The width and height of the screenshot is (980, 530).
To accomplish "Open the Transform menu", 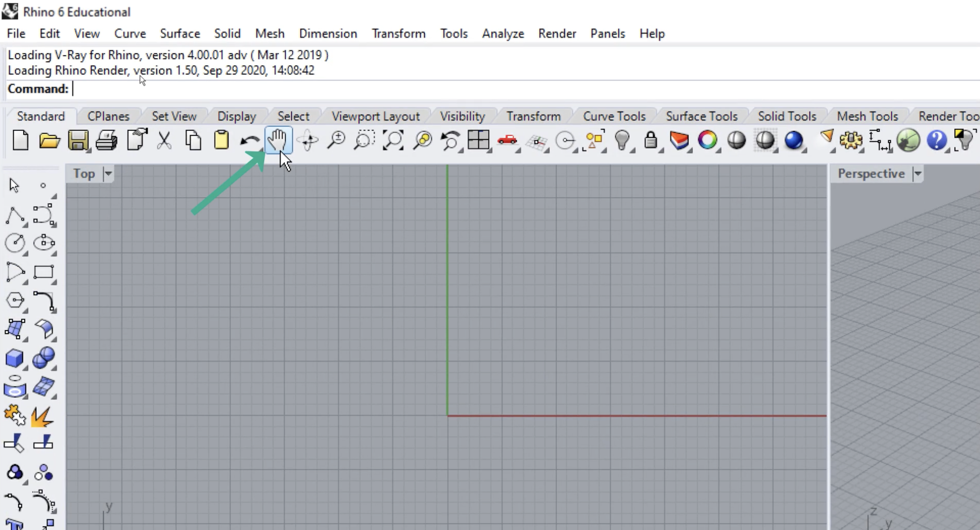I will tap(399, 33).
